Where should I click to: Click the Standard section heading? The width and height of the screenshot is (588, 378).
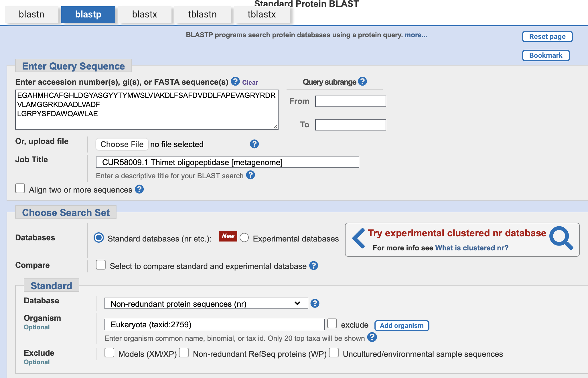tap(52, 286)
